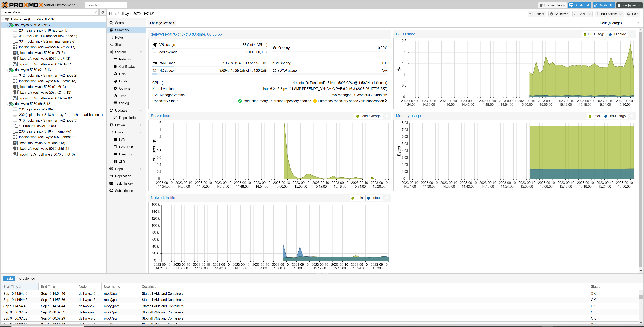This screenshot has width=644, height=327.
Task: Open ZFS under the Disks section
Action: click(122, 161)
